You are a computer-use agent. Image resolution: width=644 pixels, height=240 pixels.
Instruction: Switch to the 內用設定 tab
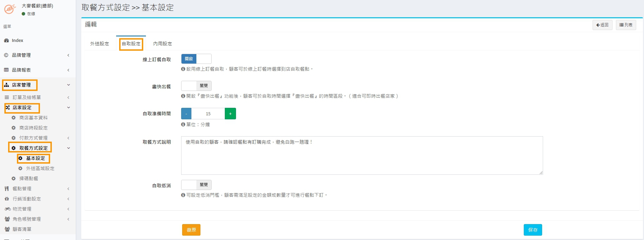[163, 44]
